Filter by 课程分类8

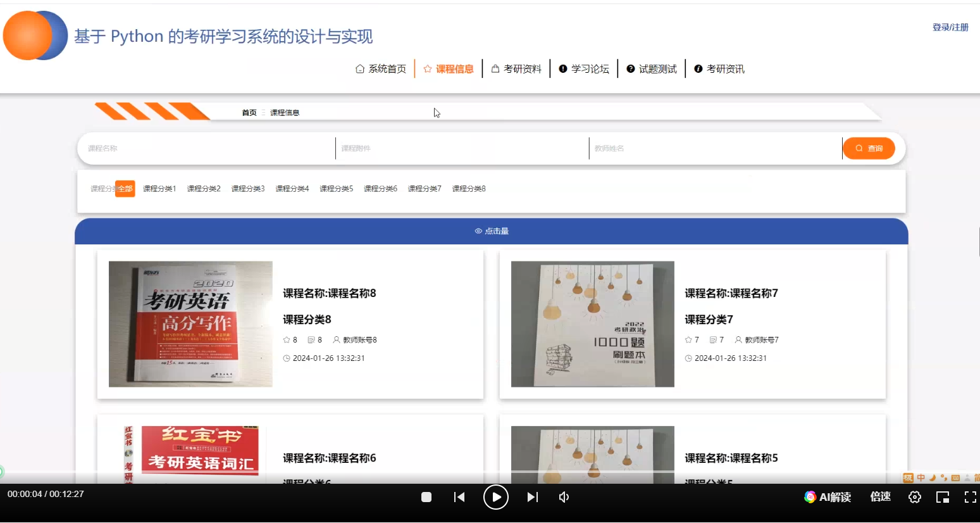(x=469, y=189)
